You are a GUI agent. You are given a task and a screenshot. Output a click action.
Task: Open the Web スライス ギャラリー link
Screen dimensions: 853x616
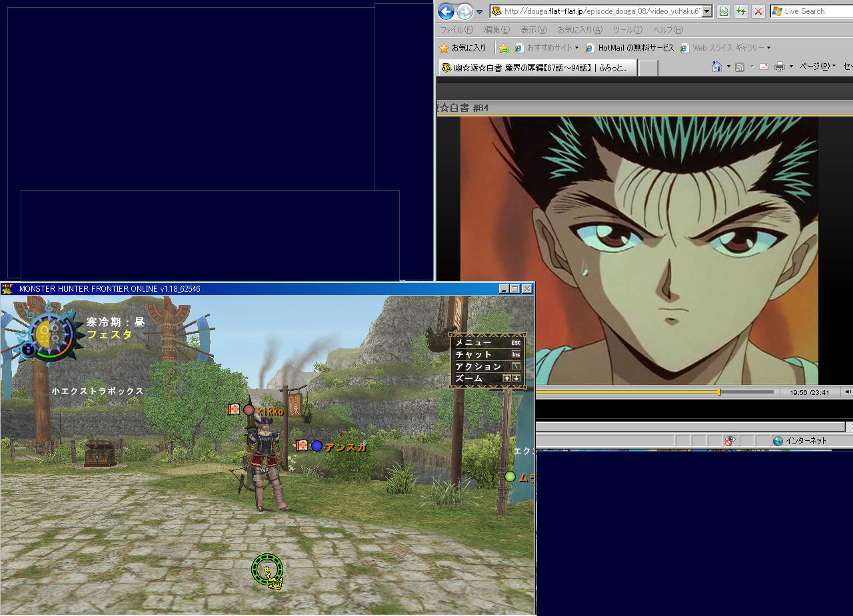coord(722,48)
